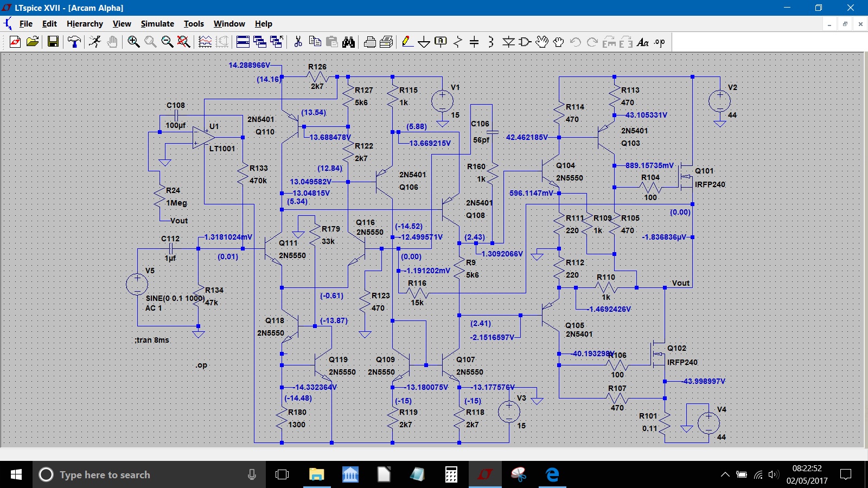Open the Tools menu
Screen dimensions: 868x488
(194, 24)
